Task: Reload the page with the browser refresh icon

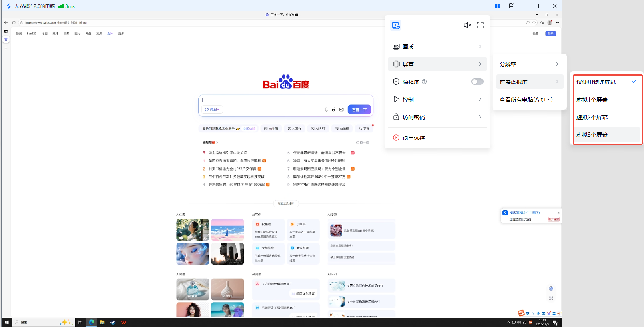Action: coord(14,22)
